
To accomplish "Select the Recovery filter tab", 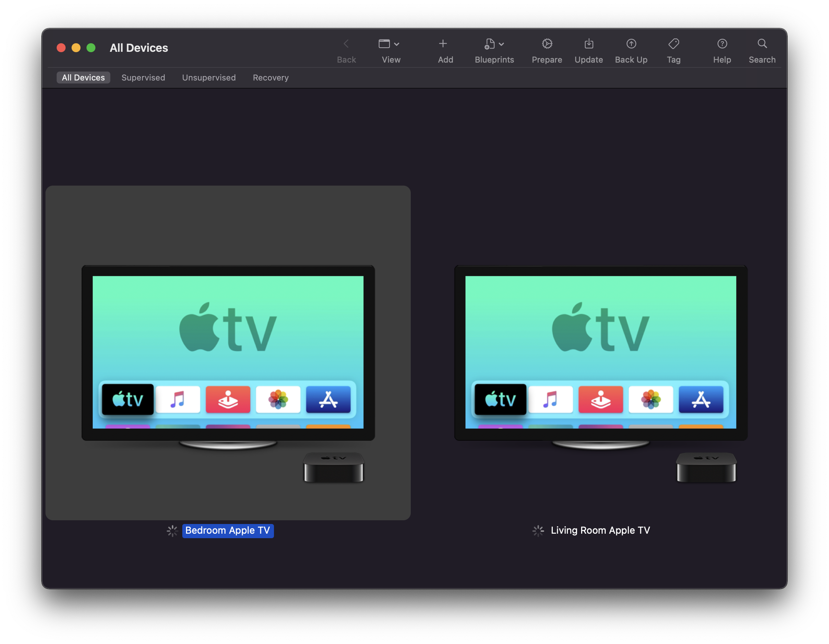I will [271, 78].
